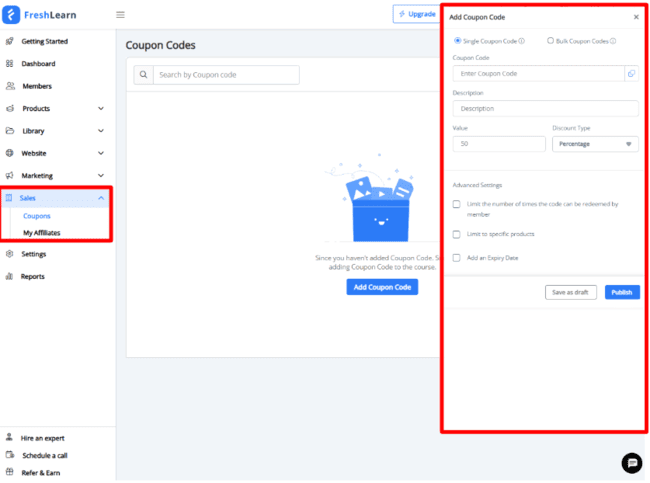Screen dimensions: 650x483
Task: Click the Refer & Earn gift icon
Action: click(10, 472)
